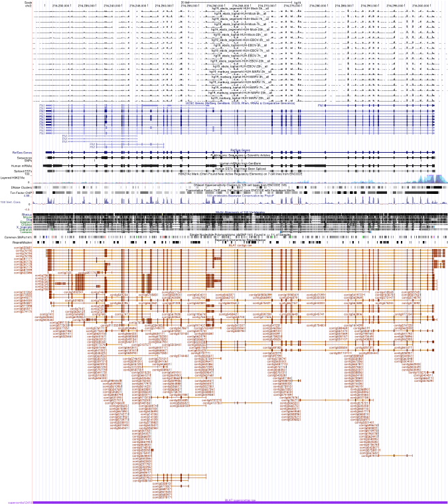This screenshot has height=504, width=448.
Task: Open the Common SNPs(142) track label
Action: [x=19, y=237]
